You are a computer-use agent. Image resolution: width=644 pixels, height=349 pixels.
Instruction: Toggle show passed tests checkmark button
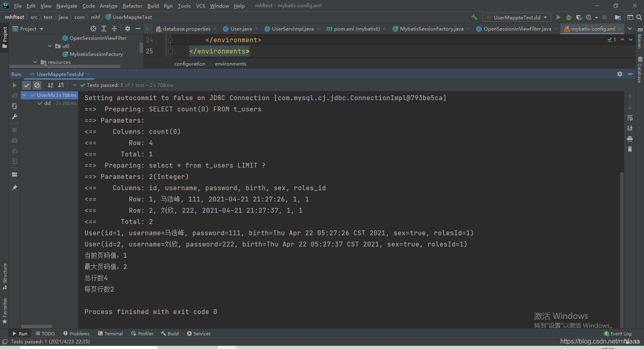tap(27, 85)
